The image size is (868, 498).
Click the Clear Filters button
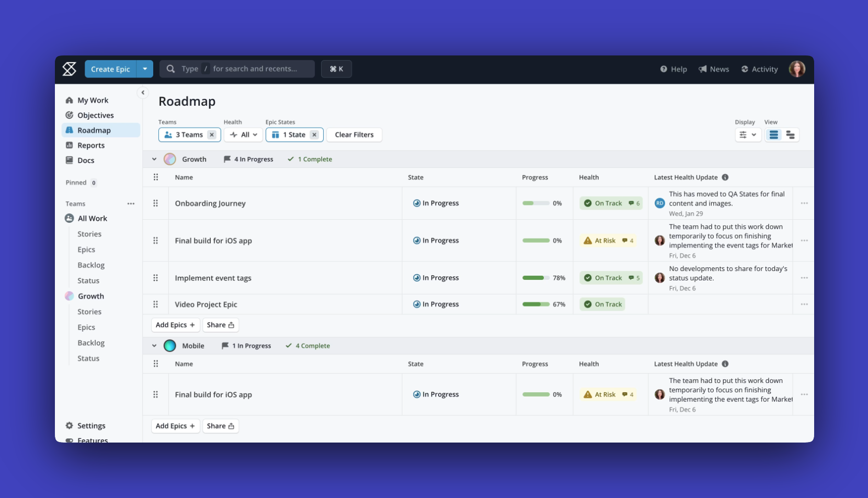pyautogui.click(x=354, y=134)
